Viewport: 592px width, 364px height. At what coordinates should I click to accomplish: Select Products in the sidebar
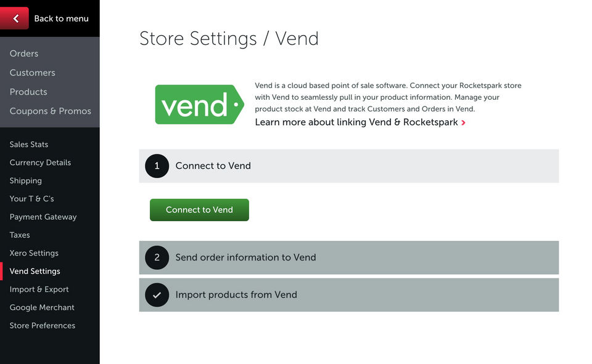28,92
